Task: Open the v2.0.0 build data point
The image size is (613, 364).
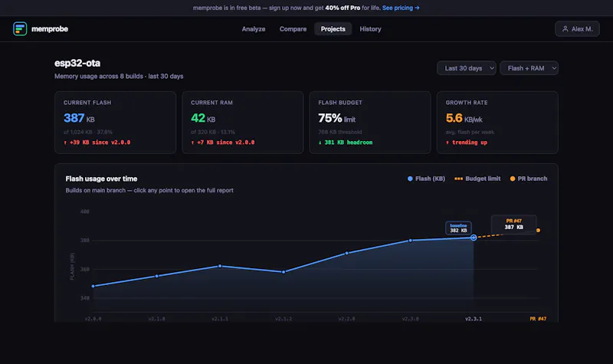Action: (93, 286)
